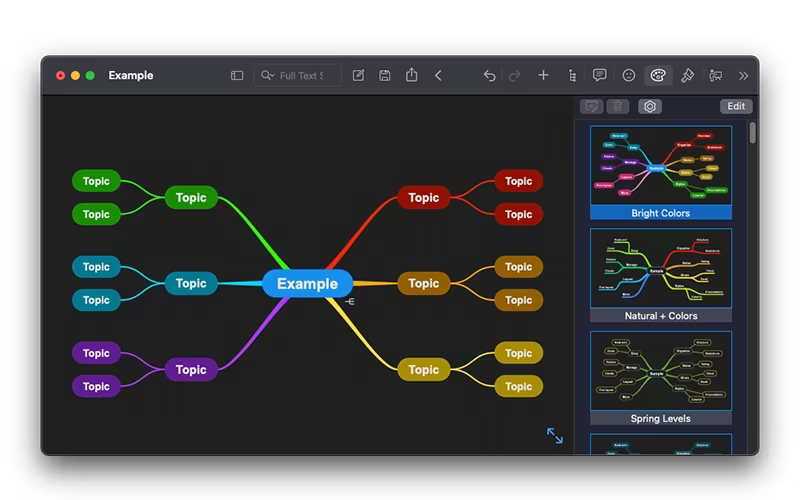This screenshot has height=500, width=800.
Task: Start presentation mode icon
Action: (x=716, y=76)
